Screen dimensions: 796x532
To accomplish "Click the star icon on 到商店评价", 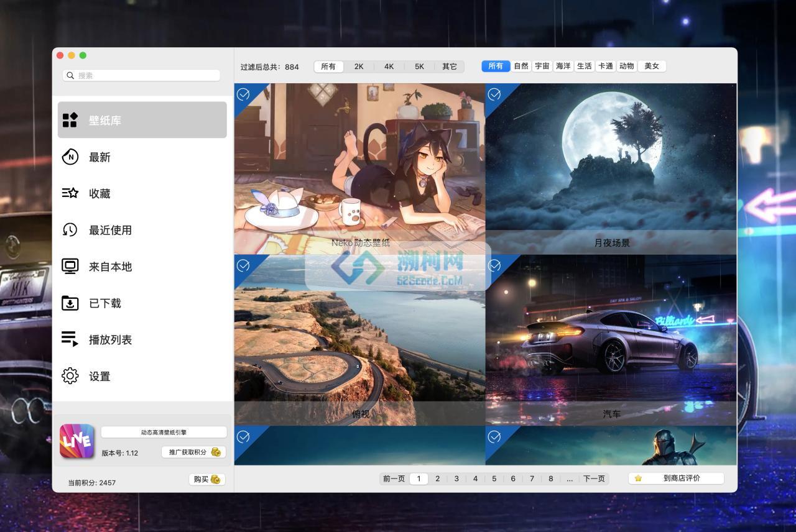I will tap(638, 479).
